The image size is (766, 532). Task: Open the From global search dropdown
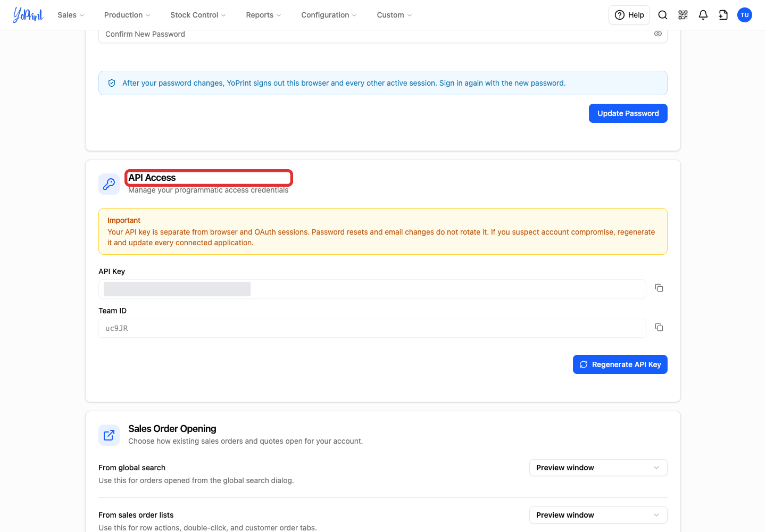(x=598, y=468)
